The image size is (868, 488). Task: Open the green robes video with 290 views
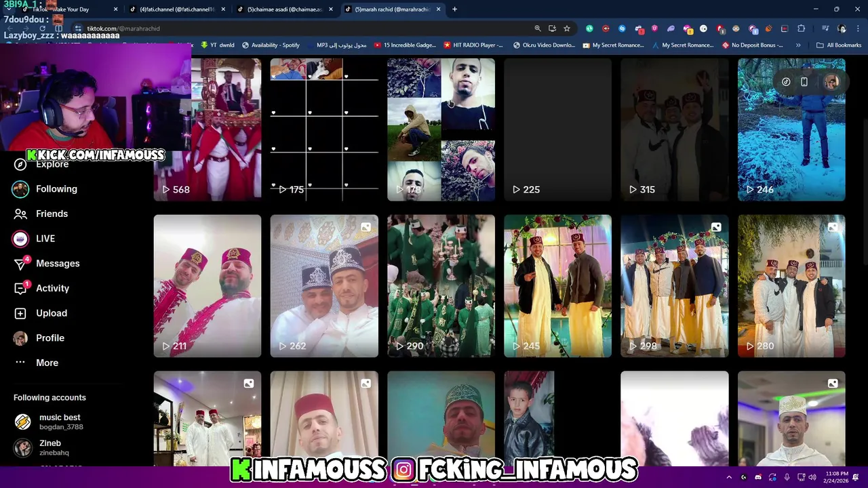[441, 286]
